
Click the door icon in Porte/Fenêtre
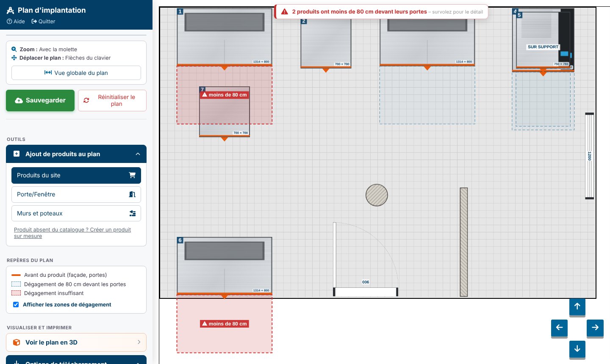point(132,194)
